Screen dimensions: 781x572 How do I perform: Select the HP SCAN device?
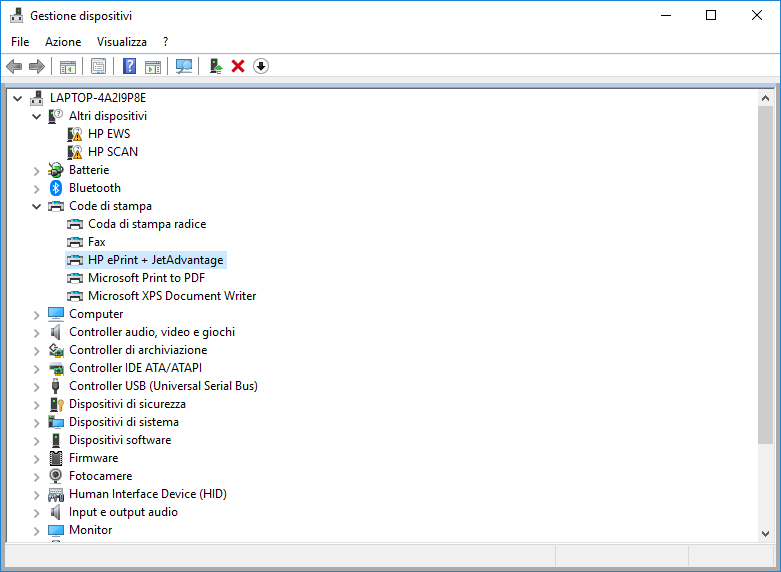click(x=113, y=152)
